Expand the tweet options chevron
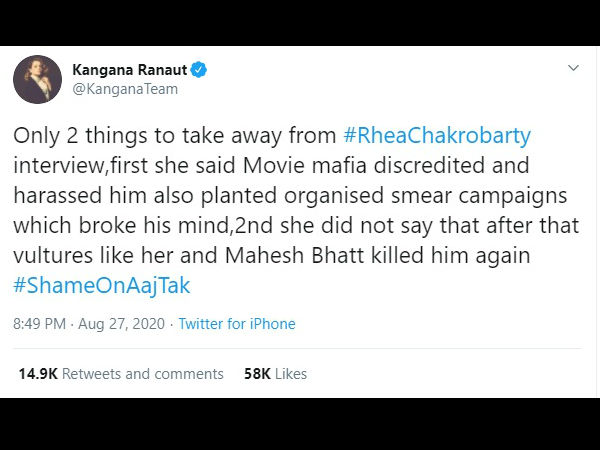This screenshot has height=450, width=600. tap(573, 68)
